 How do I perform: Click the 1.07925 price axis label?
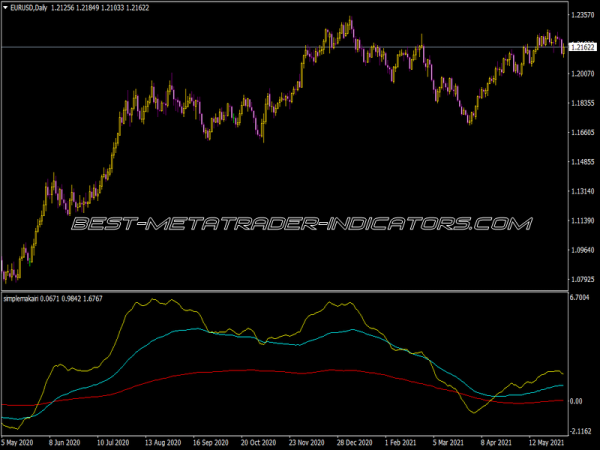pos(581,279)
